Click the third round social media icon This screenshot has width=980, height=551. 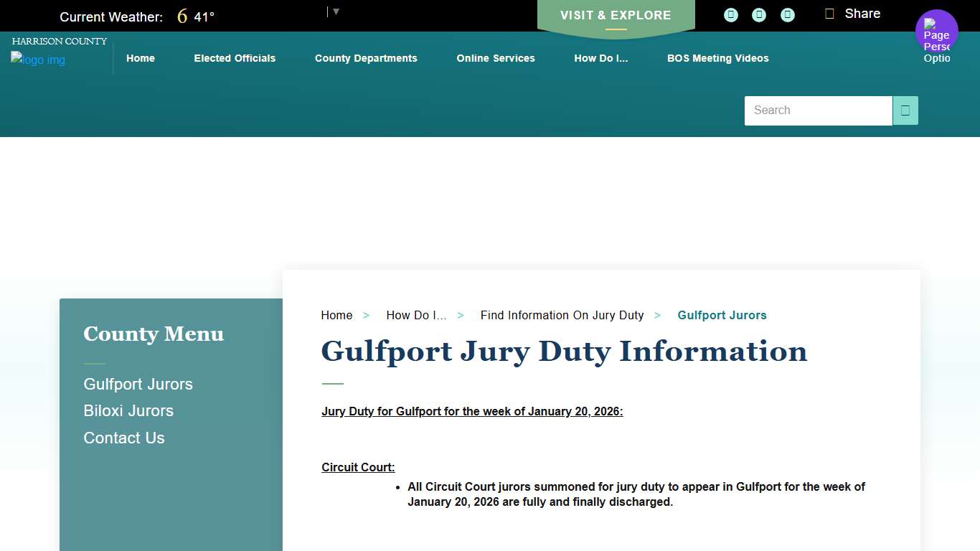(x=787, y=15)
